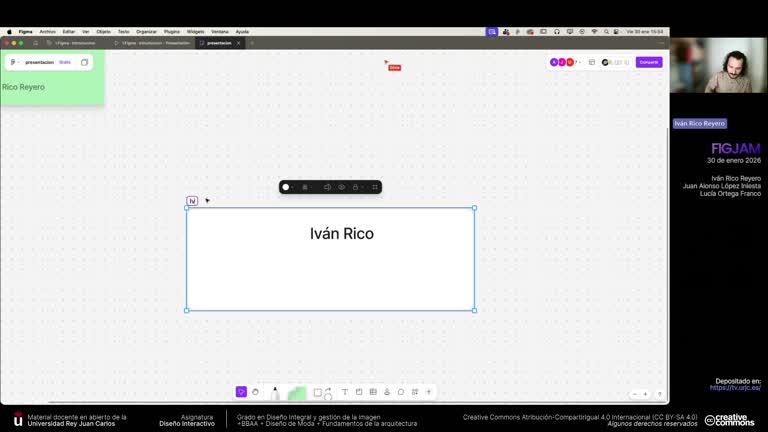Viewport: 768px width, 432px height.
Task: Click the Iván Rico section title text
Action: [341, 234]
